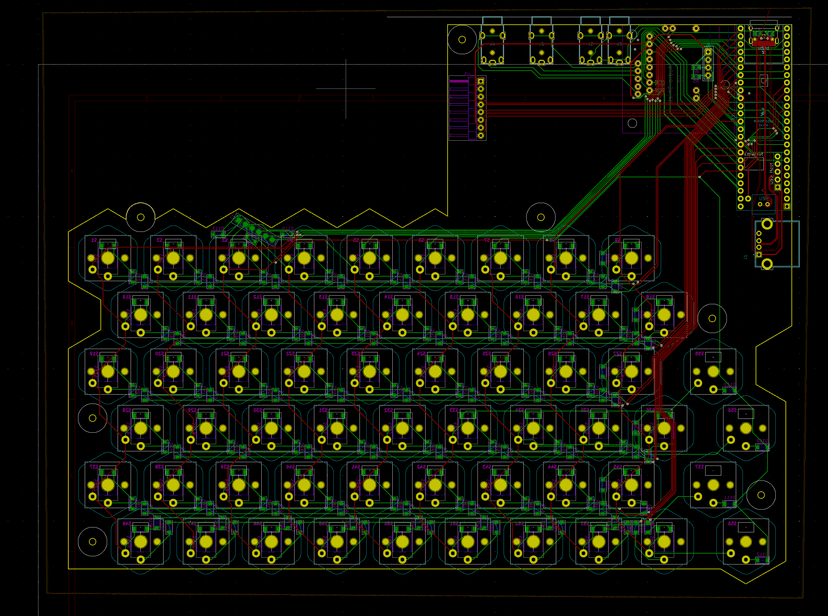Select the leftmost audio jack footprint at top
The width and height of the screenshot is (828, 616).
pyautogui.click(x=492, y=44)
